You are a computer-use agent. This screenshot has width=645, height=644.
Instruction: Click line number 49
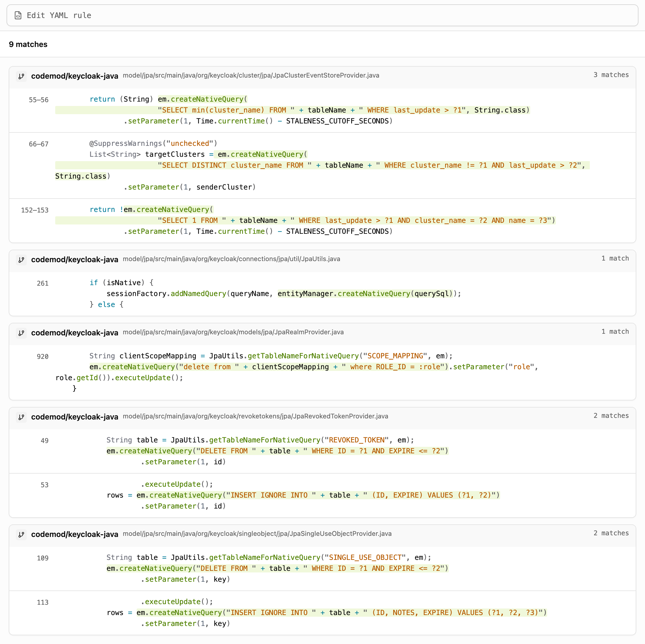pos(45,441)
